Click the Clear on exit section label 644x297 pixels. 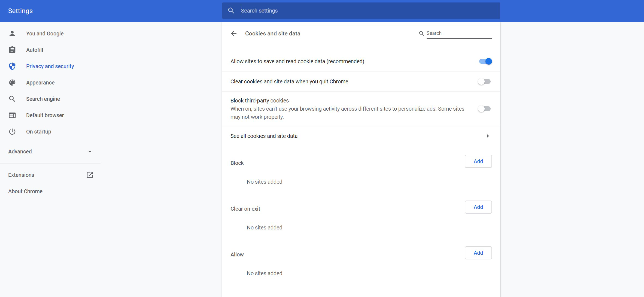click(x=245, y=209)
